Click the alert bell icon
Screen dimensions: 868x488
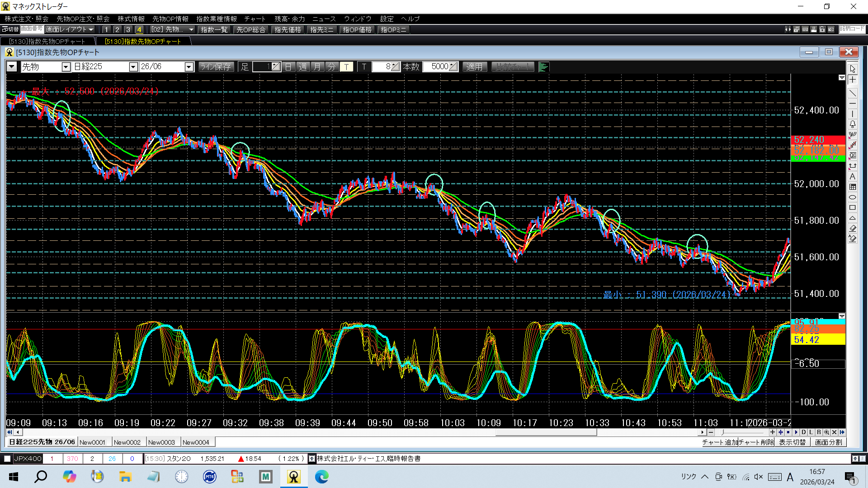pos(852,124)
